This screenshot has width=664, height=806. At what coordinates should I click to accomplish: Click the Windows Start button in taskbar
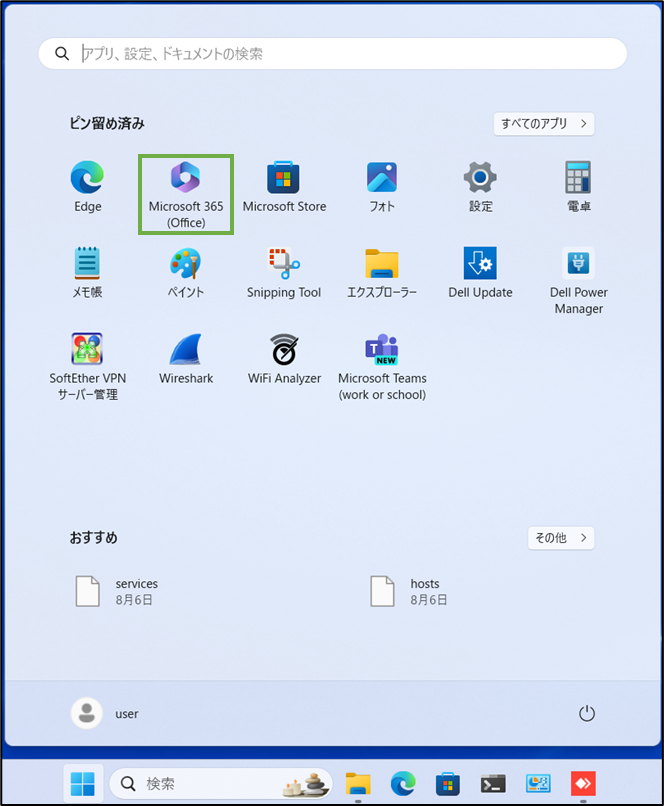pos(83,783)
